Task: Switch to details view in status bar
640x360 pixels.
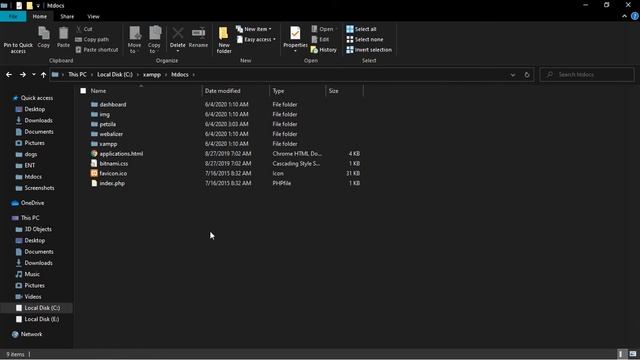Action: point(621,354)
